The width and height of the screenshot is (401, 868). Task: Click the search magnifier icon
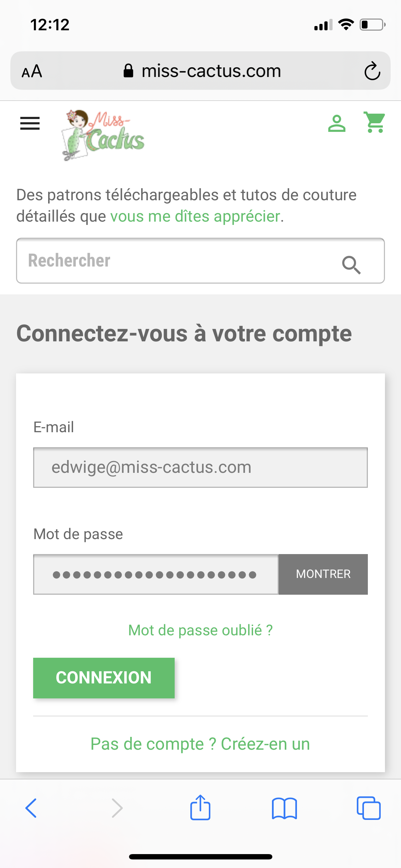[351, 265]
